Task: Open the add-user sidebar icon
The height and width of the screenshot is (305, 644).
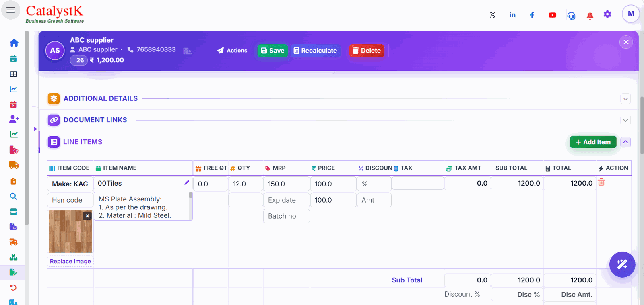Action: pyautogui.click(x=14, y=119)
